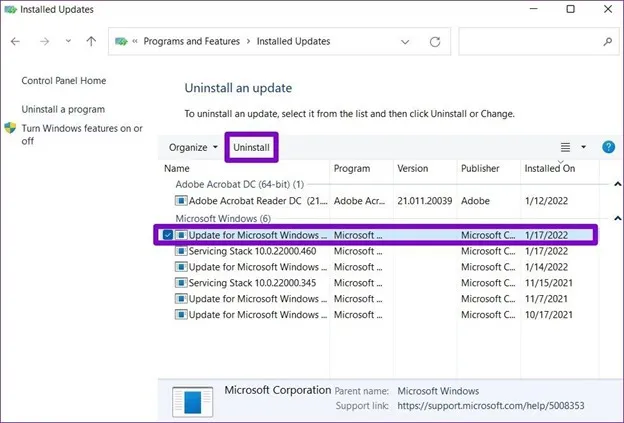Viewport: 624px width, 423px height.
Task: Uncheck the selected Update for Microsoft Windows row
Action: point(167,235)
